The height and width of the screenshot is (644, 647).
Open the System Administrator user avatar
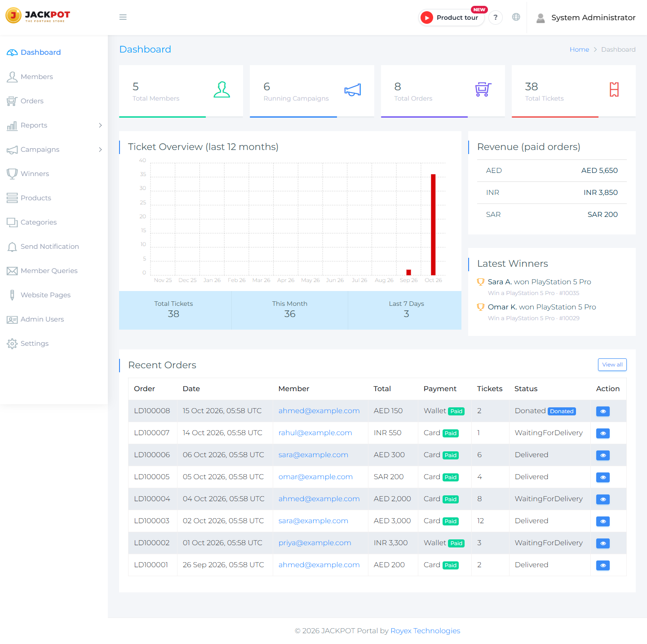coord(541,18)
